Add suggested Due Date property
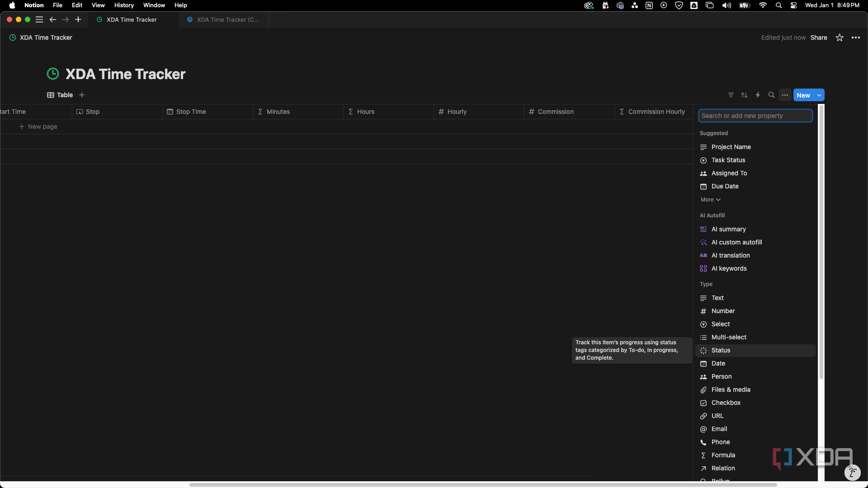This screenshot has width=868, height=488. 755,186
